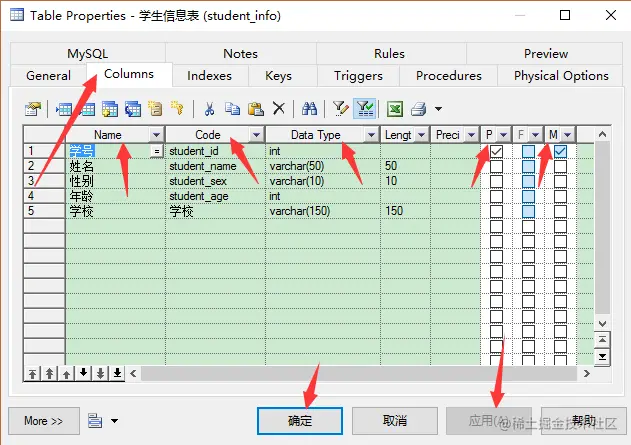
Task: Click the properties menu icon beside More
Action: pyautogui.click(x=95, y=421)
